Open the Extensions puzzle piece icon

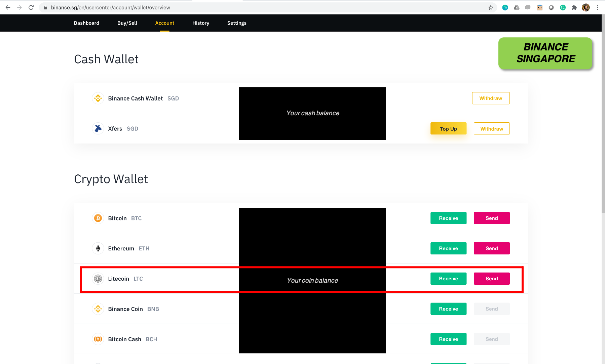point(574,7)
